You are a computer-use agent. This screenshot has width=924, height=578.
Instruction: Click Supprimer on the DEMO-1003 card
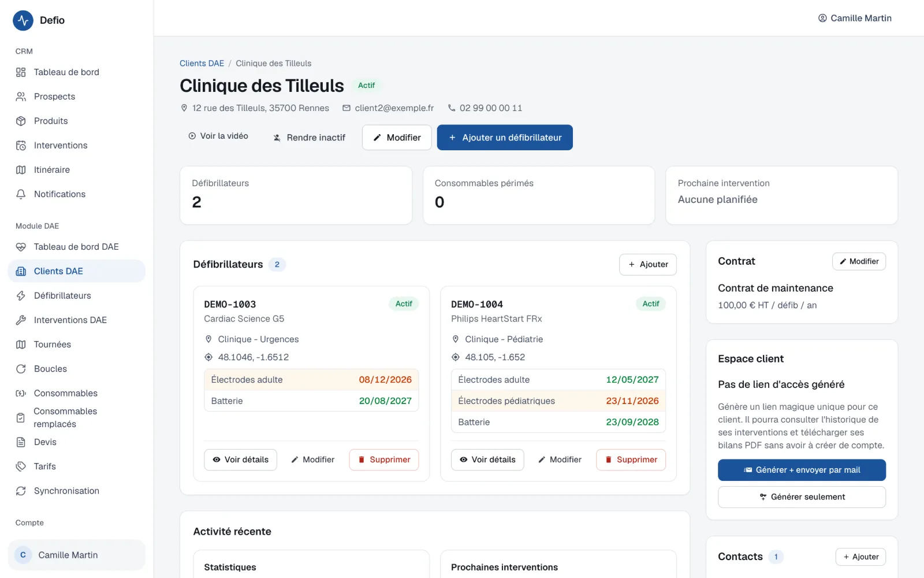(384, 460)
